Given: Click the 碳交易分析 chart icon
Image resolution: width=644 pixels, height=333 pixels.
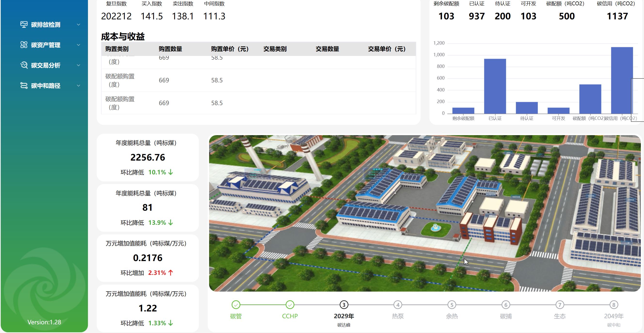Looking at the screenshot, I should click(x=24, y=65).
